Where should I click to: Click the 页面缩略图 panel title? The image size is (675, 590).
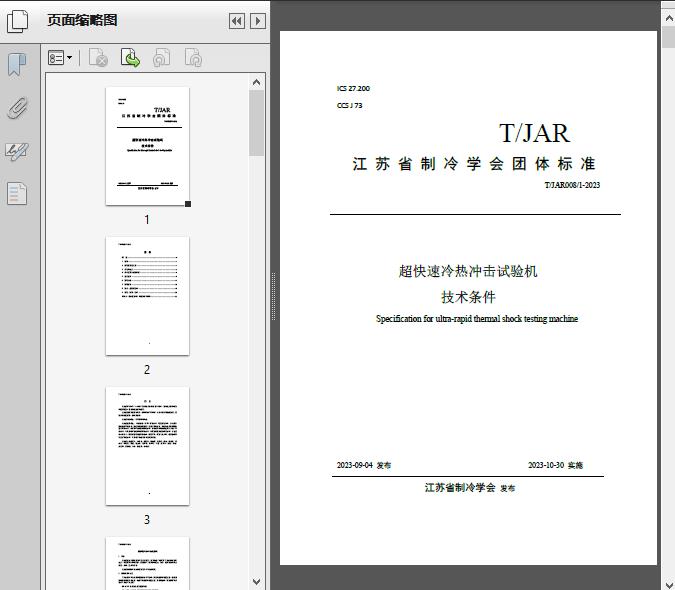pos(82,20)
